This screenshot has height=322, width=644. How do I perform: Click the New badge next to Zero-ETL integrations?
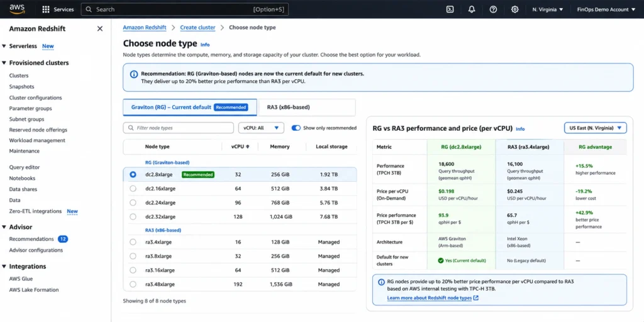72,211
